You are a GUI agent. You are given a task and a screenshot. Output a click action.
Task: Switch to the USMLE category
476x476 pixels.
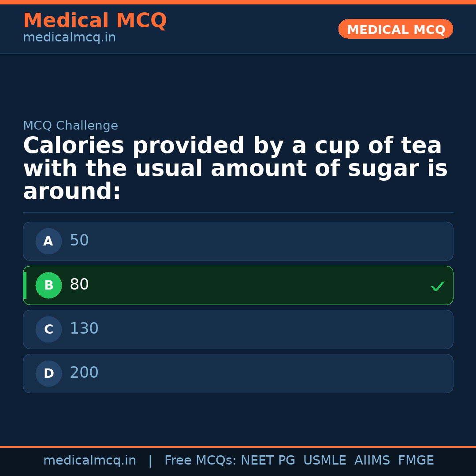coord(325,460)
